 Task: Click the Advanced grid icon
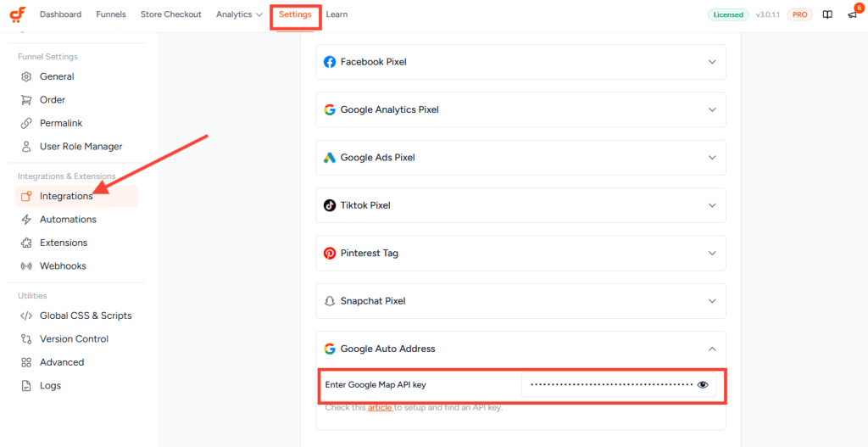[26, 362]
